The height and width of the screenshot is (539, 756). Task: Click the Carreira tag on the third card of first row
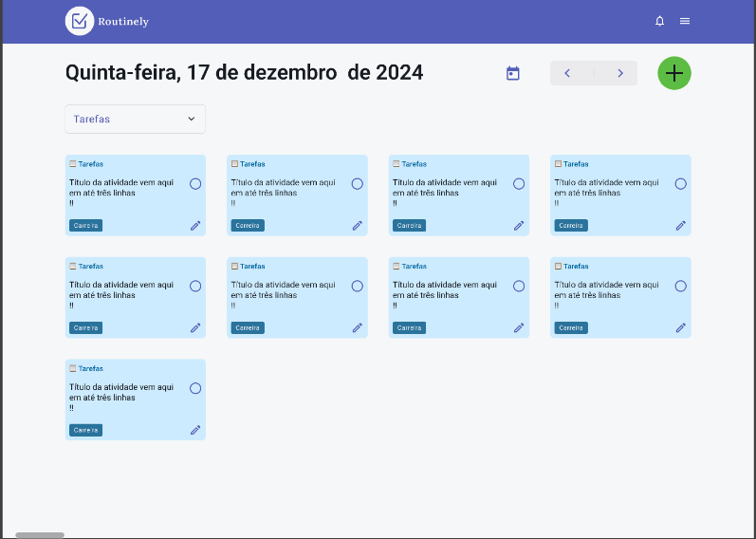410,226
